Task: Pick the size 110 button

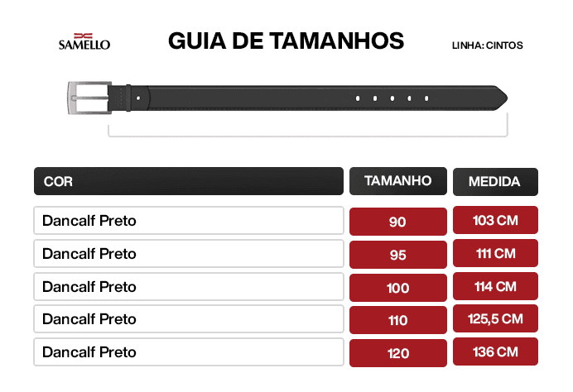Action: click(398, 319)
